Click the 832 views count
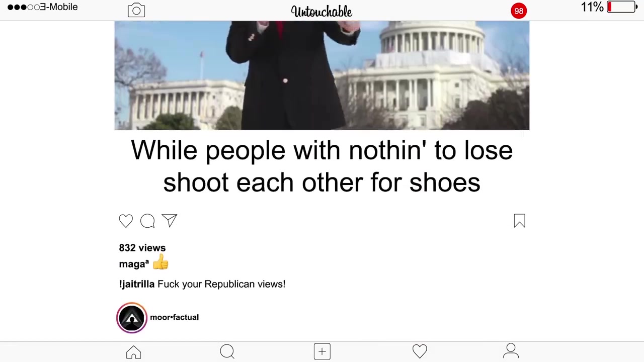Screen dimensions: 644x362 coord(142,248)
